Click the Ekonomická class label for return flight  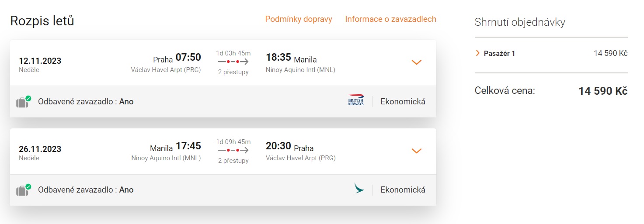(x=403, y=190)
